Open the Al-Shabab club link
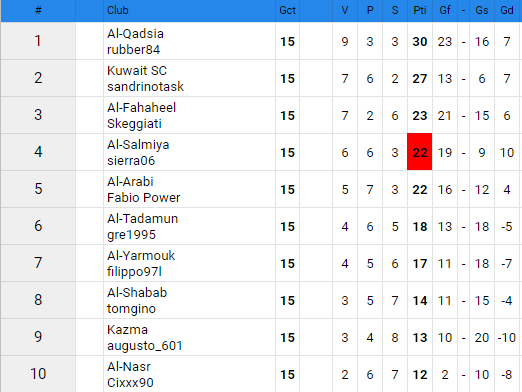Image resolution: width=522 pixels, height=392 pixels. click(137, 293)
